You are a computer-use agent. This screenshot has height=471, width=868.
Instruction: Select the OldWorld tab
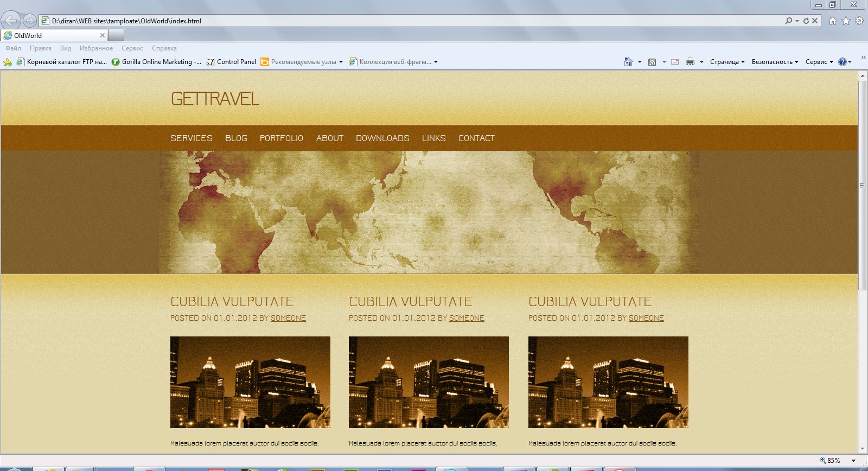pos(54,35)
